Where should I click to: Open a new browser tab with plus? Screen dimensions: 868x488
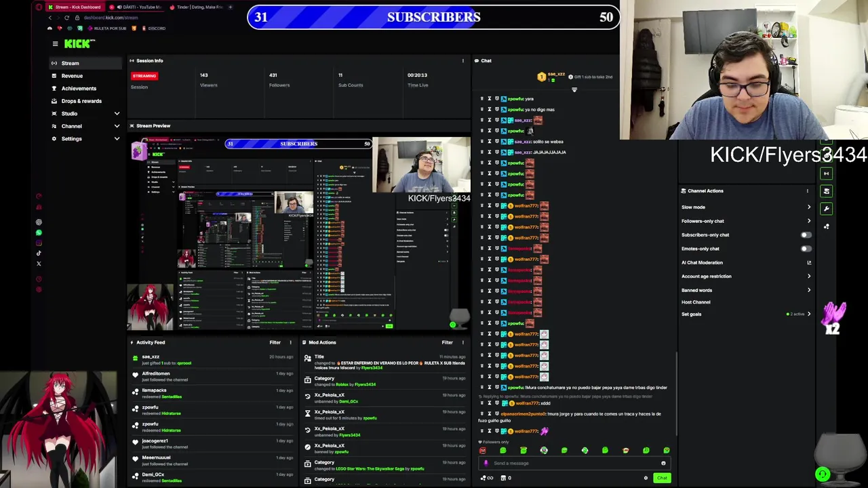tap(230, 7)
